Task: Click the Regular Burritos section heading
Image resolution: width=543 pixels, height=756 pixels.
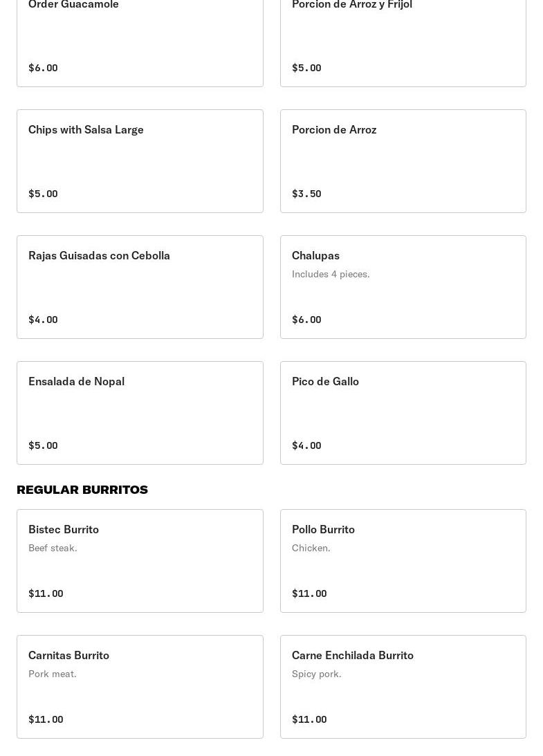Action: 82,490
